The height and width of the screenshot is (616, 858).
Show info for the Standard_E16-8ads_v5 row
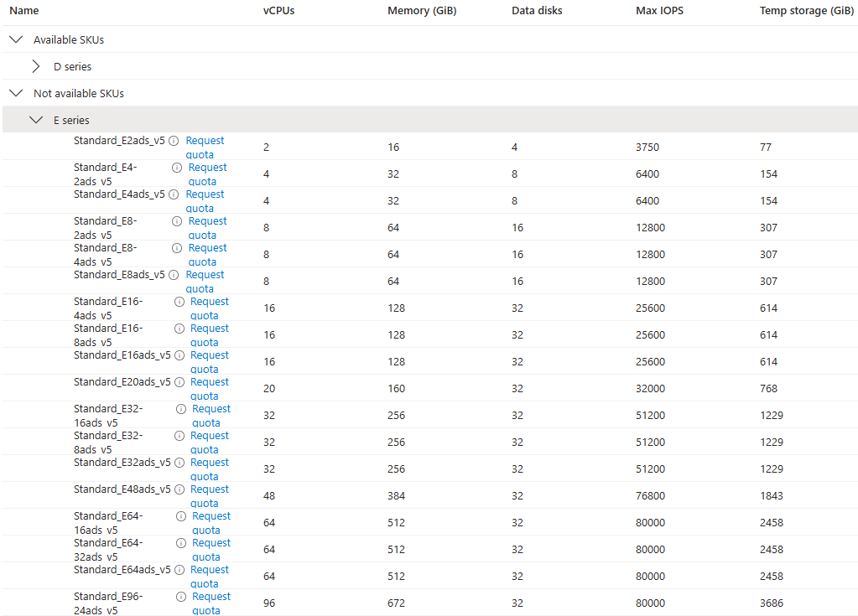pyautogui.click(x=179, y=329)
